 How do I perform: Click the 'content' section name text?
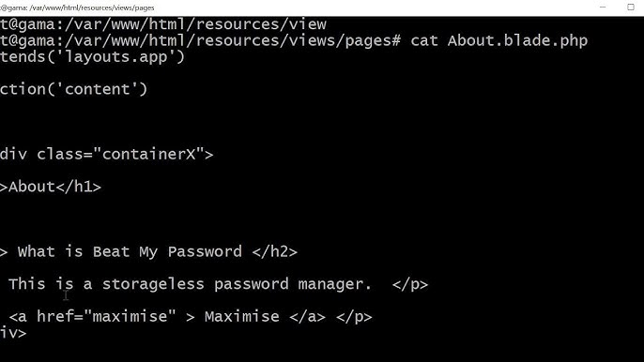[x=98, y=89]
